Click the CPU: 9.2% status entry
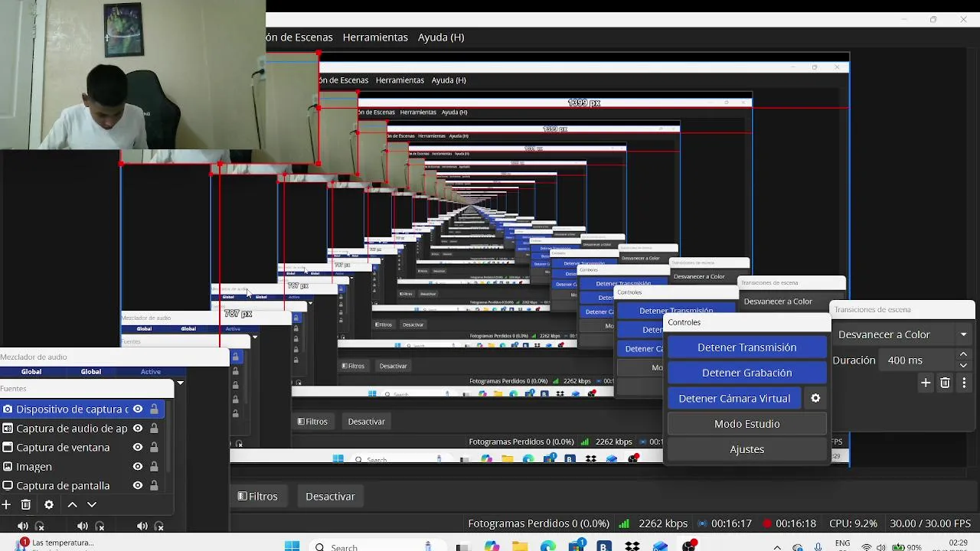 click(853, 523)
